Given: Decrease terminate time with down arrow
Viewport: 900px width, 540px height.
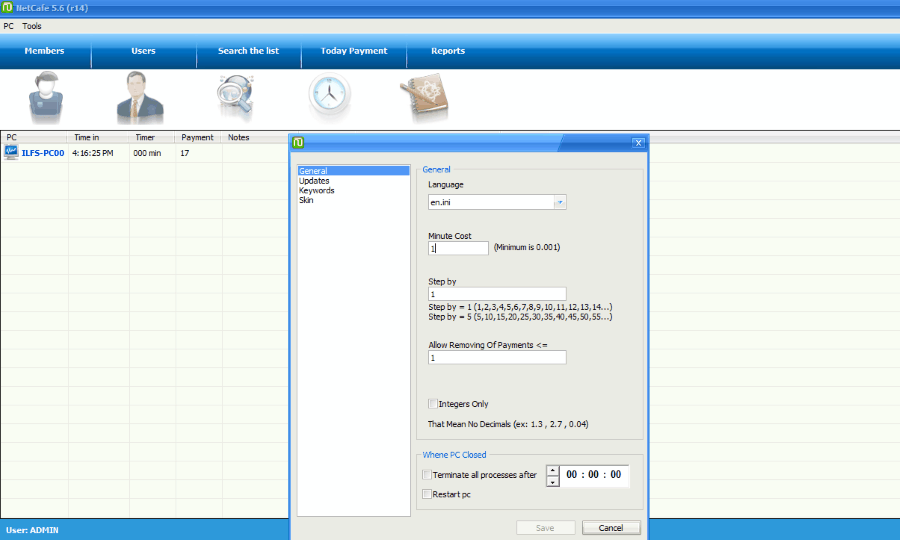Looking at the screenshot, I should [553, 481].
